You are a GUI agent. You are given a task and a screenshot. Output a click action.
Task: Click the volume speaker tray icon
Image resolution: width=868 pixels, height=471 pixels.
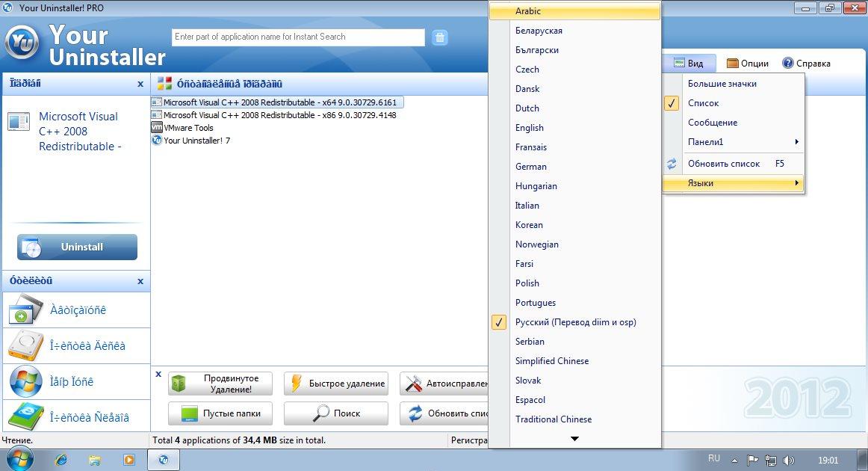click(789, 460)
